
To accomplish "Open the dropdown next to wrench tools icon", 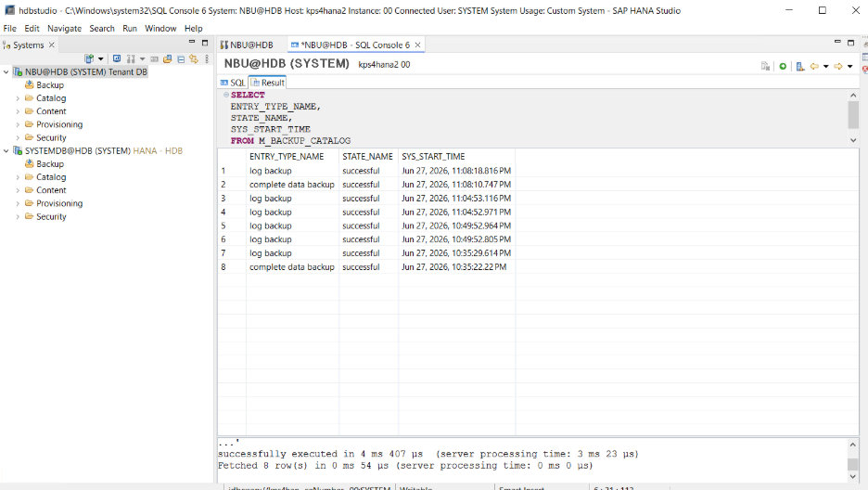I will pos(142,58).
